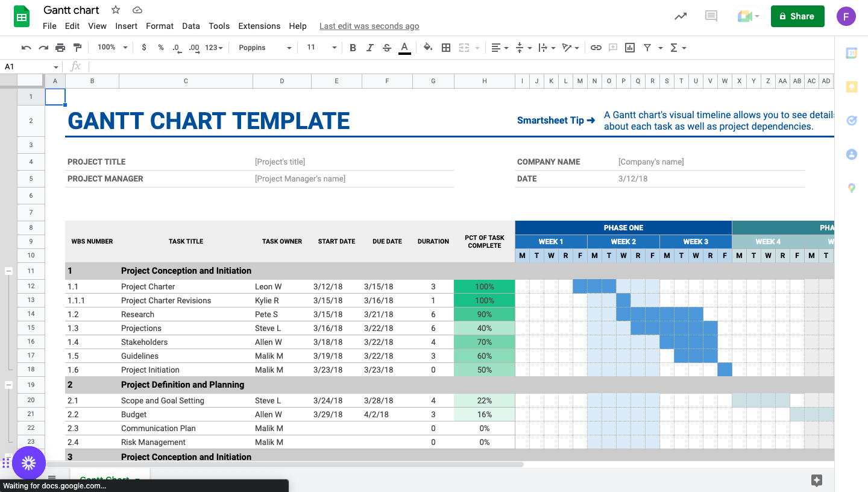Image resolution: width=868 pixels, height=492 pixels.
Task: Open vertical align dropdown
Action: [x=523, y=48]
